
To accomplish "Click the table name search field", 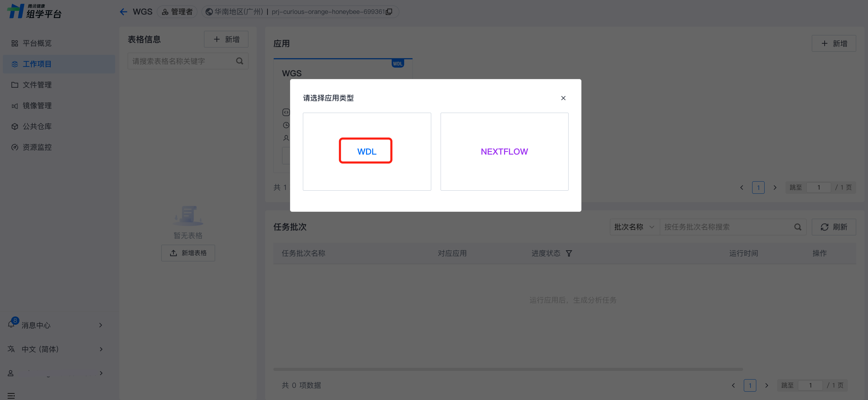I will pyautogui.click(x=180, y=61).
